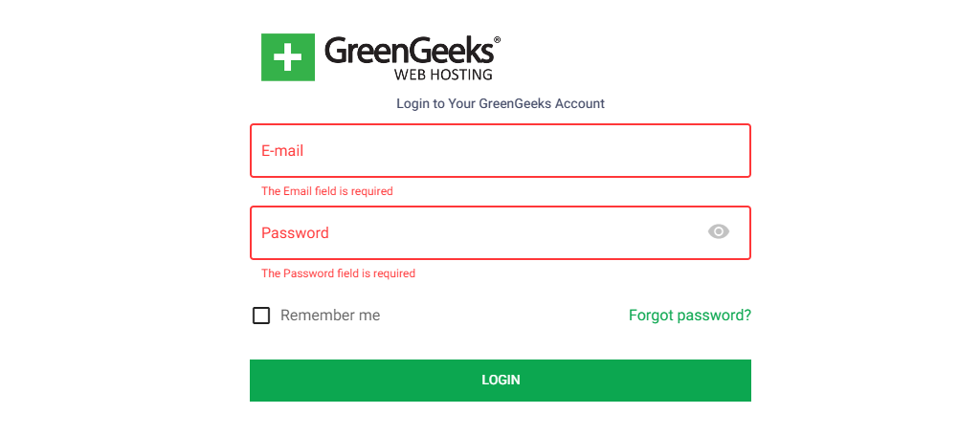980x436 pixels.
Task: Open the "Forgot password?" link
Action: pyautogui.click(x=689, y=316)
